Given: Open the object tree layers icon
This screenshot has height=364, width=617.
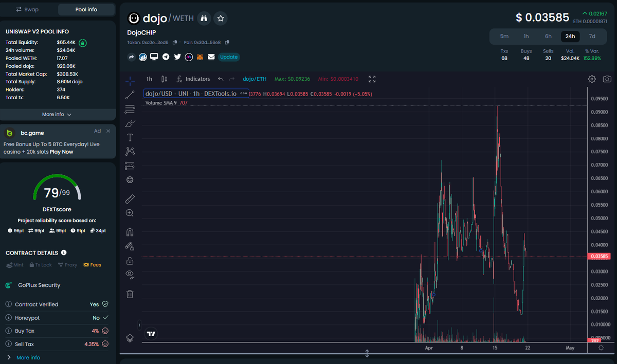Looking at the screenshot, I should [130, 338].
